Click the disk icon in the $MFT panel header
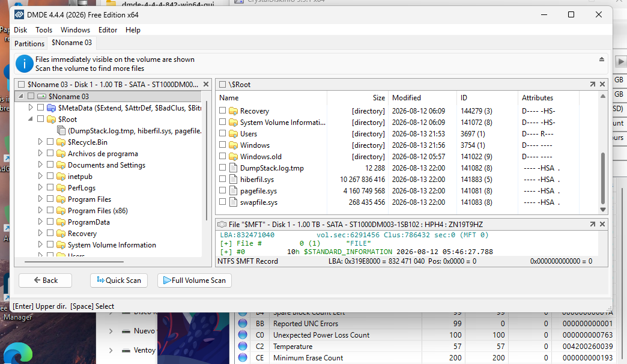Image resolution: width=627 pixels, height=364 pixels. point(222,225)
